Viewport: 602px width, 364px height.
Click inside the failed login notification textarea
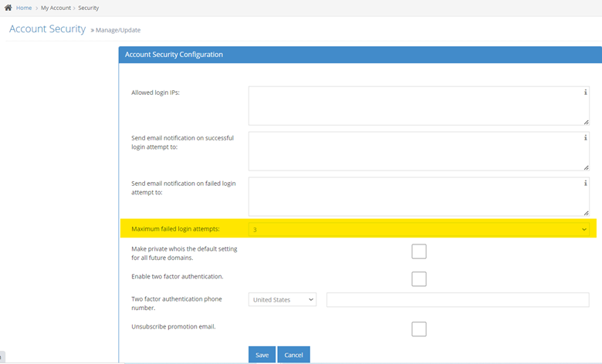coord(415,197)
